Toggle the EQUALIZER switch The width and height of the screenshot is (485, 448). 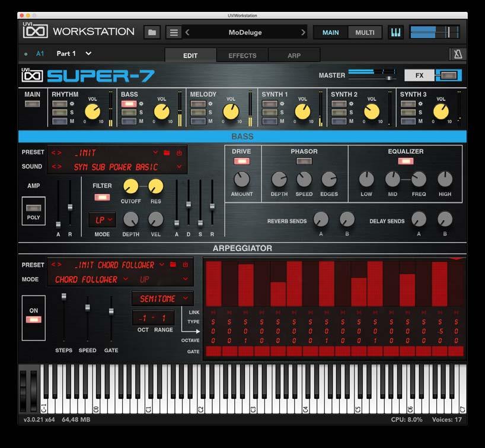click(406, 161)
